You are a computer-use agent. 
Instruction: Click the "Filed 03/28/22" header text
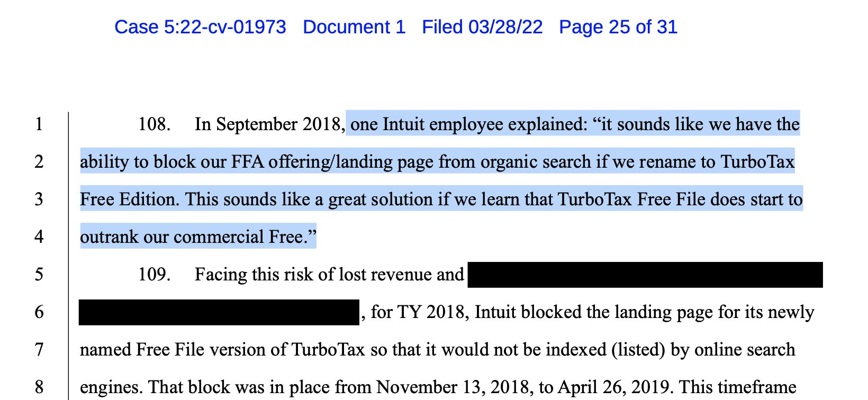(x=482, y=27)
